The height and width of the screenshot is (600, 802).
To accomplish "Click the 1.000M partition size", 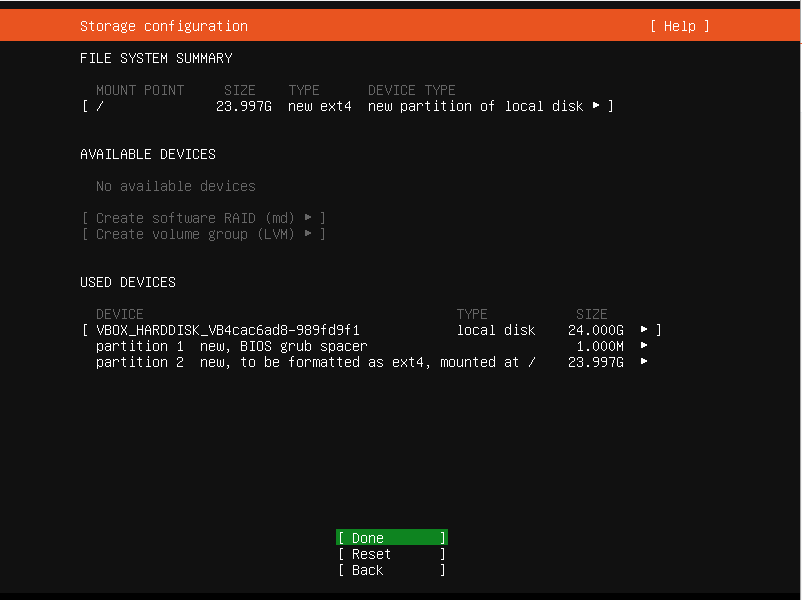I will coord(600,346).
